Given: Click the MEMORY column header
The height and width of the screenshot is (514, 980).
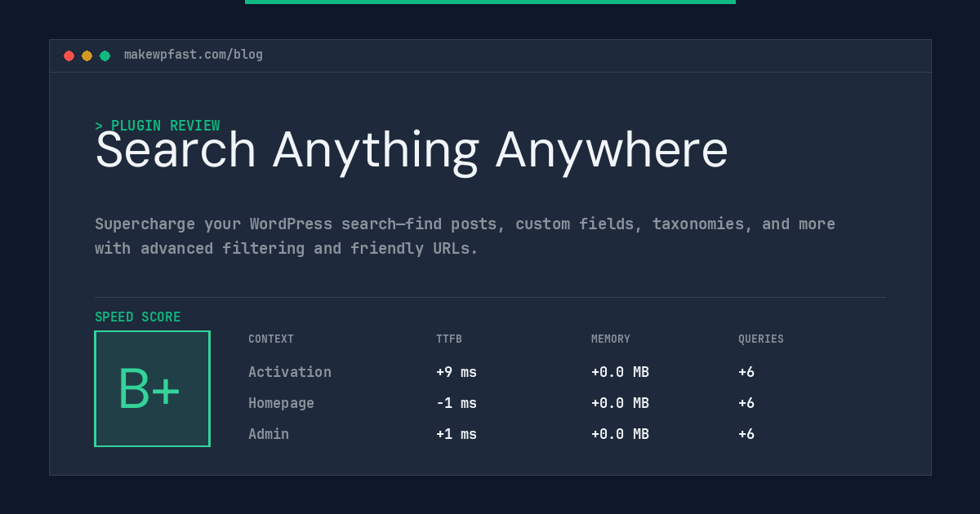Looking at the screenshot, I should (611, 339).
